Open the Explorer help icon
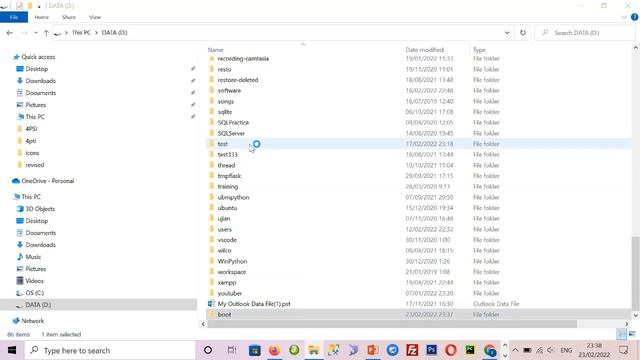 coord(634,17)
